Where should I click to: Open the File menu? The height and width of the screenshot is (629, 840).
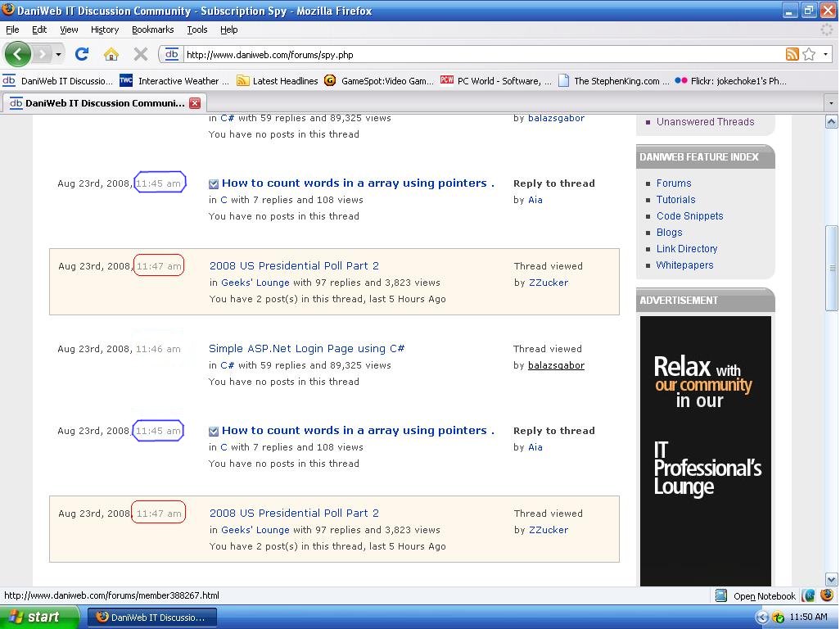click(12, 29)
